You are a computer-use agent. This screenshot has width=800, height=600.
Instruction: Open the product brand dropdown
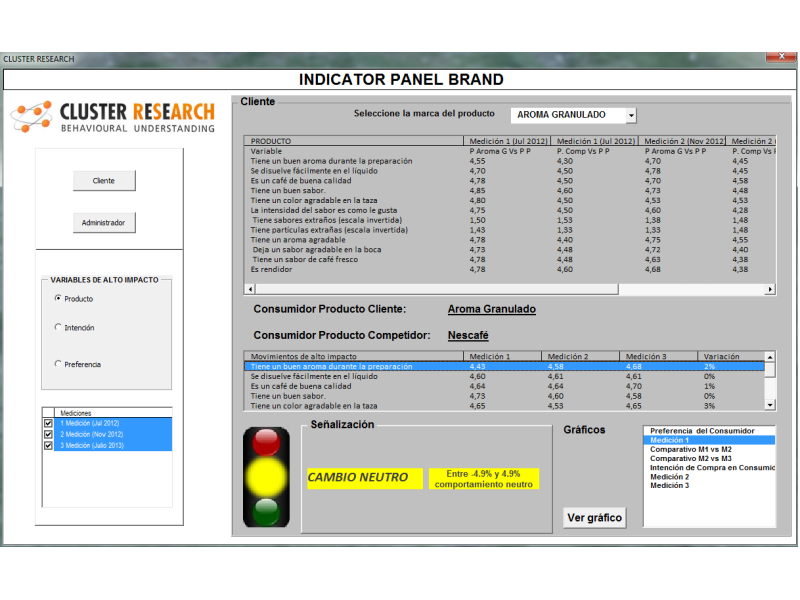(630, 115)
